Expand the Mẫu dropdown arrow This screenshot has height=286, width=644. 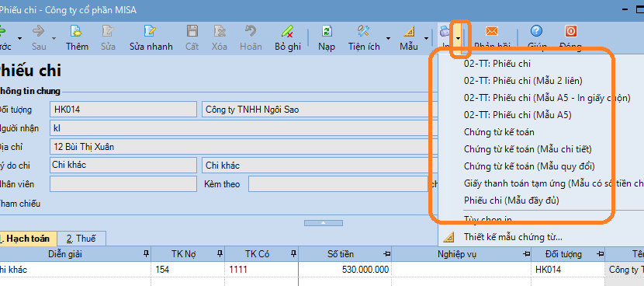(x=426, y=38)
